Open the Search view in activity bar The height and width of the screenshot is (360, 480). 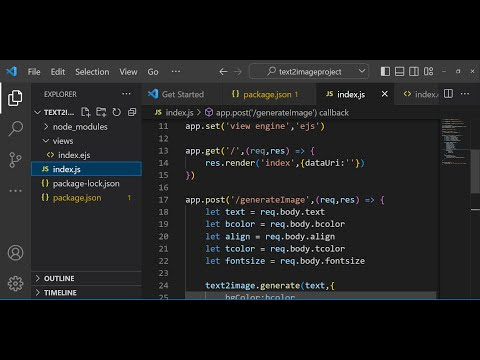(x=15, y=128)
